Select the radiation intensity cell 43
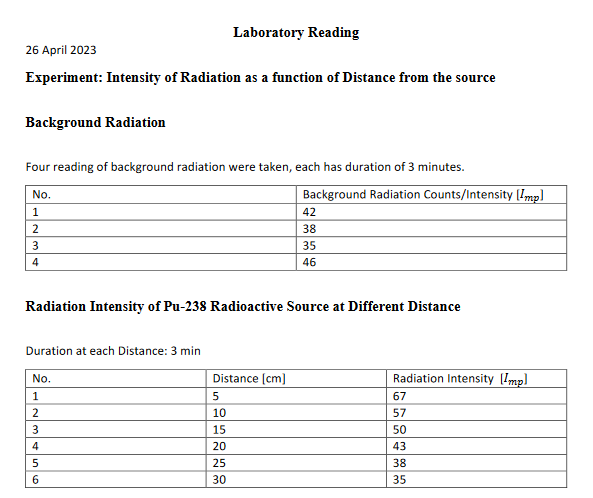This screenshot has width=593, height=498. (x=477, y=446)
